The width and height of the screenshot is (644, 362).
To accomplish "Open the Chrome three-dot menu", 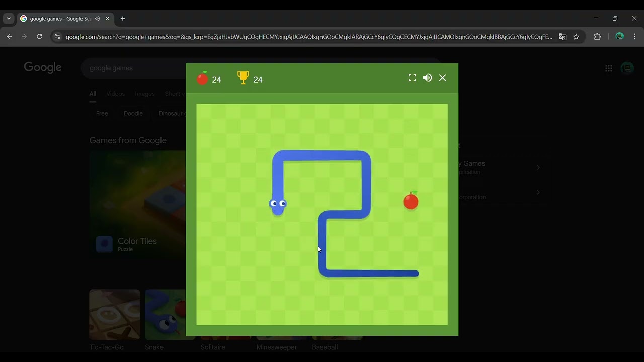I will point(635,37).
